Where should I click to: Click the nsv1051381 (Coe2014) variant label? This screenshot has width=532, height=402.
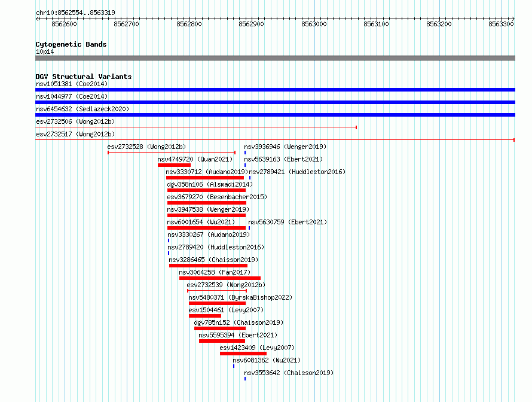(72, 84)
